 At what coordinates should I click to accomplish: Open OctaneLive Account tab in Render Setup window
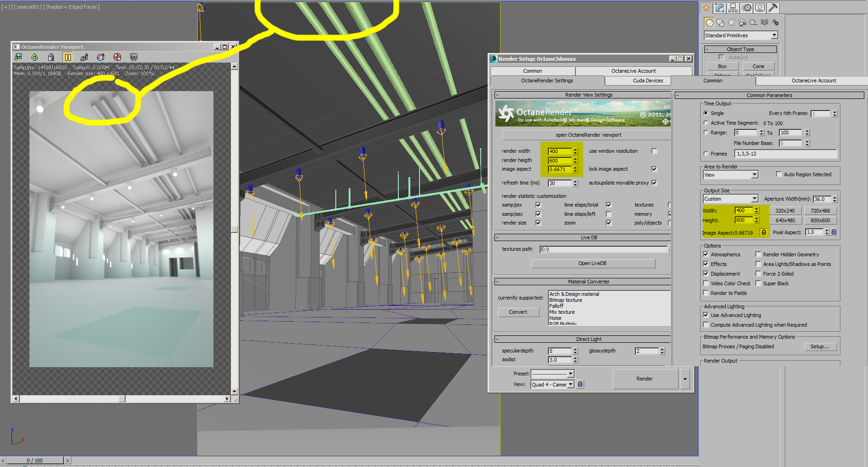pos(633,71)
